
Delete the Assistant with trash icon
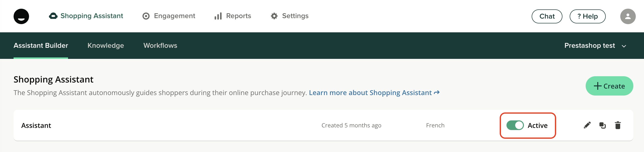pos(618,125)
